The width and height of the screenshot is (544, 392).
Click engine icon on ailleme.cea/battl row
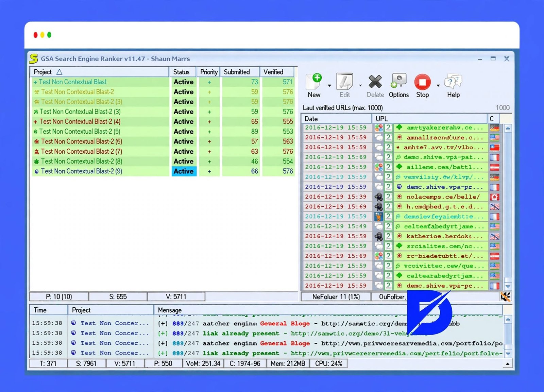point(378,167)
